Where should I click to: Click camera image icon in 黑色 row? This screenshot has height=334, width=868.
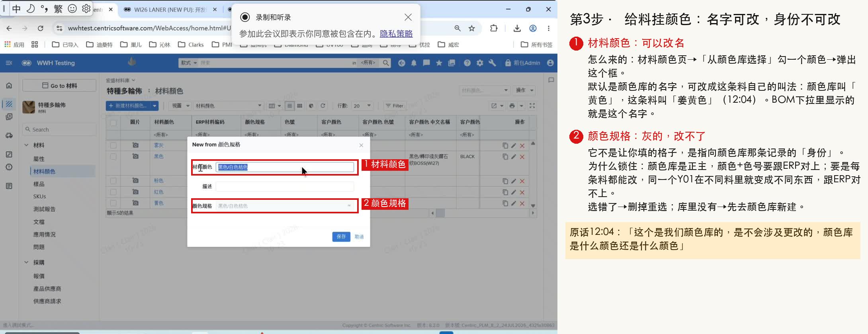(135, 156)
